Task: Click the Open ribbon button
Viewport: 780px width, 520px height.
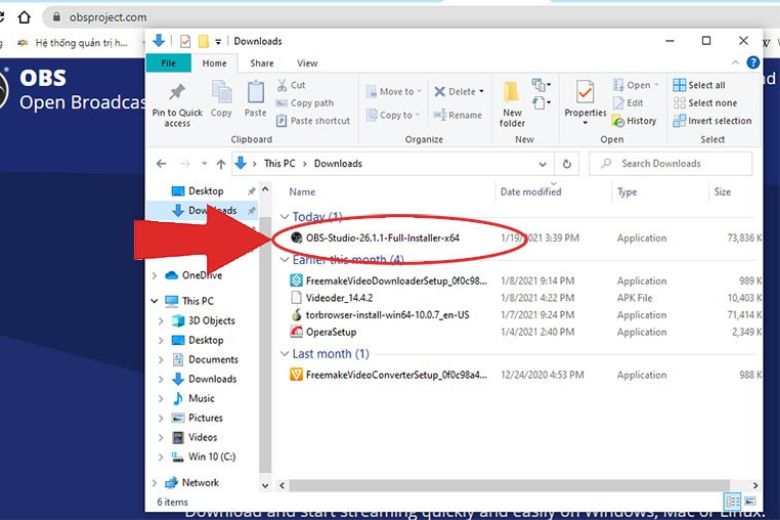Action: click(635, 85)
